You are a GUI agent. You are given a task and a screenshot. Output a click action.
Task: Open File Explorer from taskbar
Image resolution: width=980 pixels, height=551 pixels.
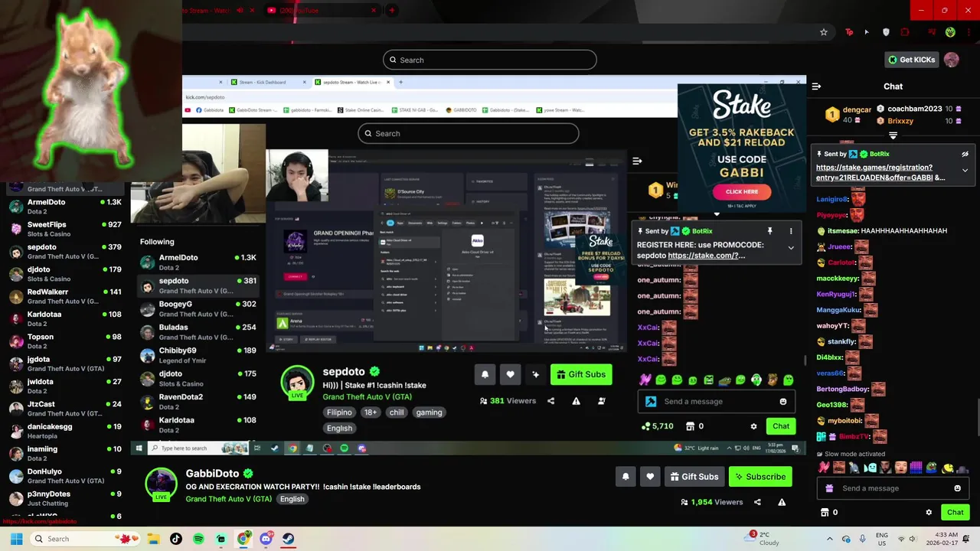[153, 539]
